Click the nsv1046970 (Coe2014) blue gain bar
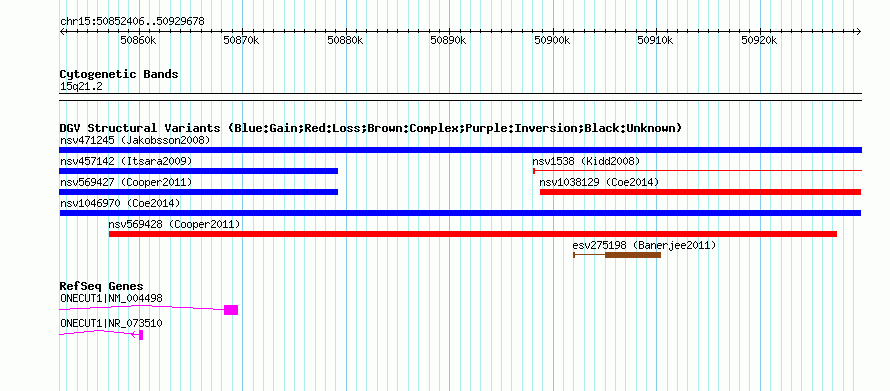 tap(460, 213)
